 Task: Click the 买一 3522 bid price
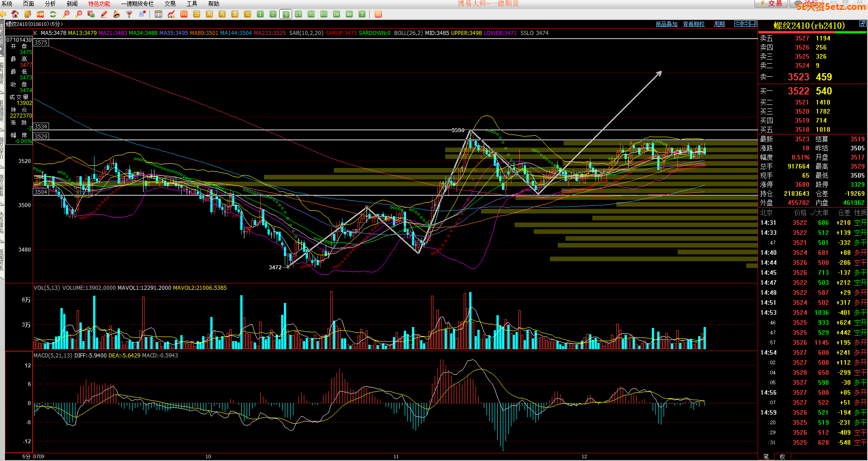799,91
